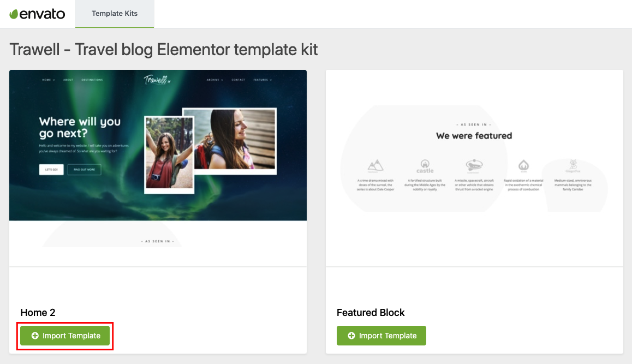Expand the HOME dropdown in the template preview
The width and height of the screenshot is (632, 364).
pos(47,79)
